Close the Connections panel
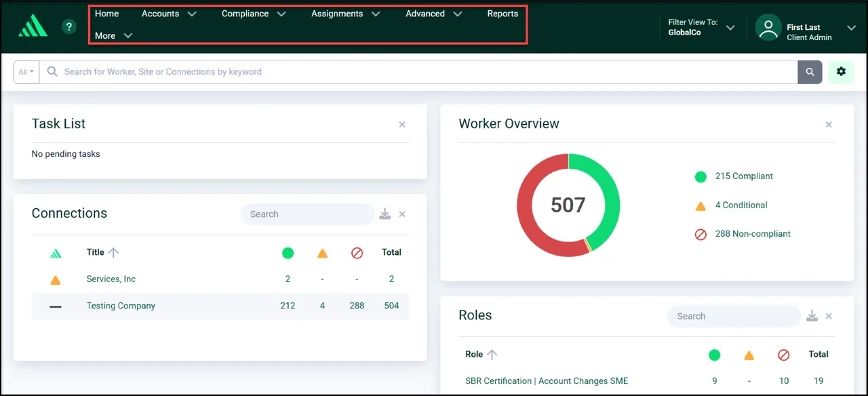 [402, 214]
